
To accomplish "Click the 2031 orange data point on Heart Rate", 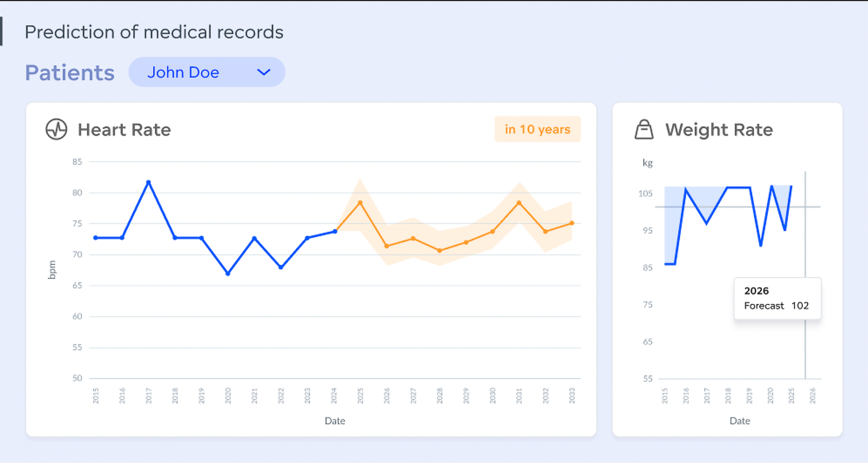I will coord(518,202).
